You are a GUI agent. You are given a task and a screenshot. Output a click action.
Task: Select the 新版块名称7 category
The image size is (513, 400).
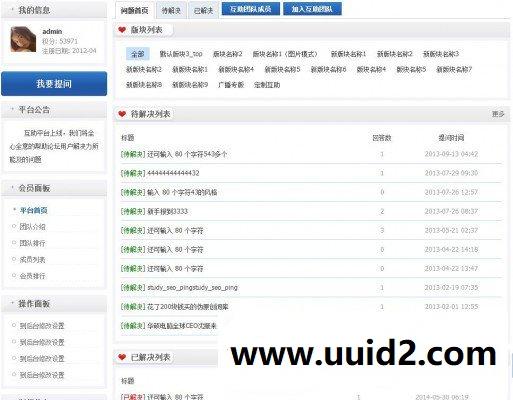[454, 69]
